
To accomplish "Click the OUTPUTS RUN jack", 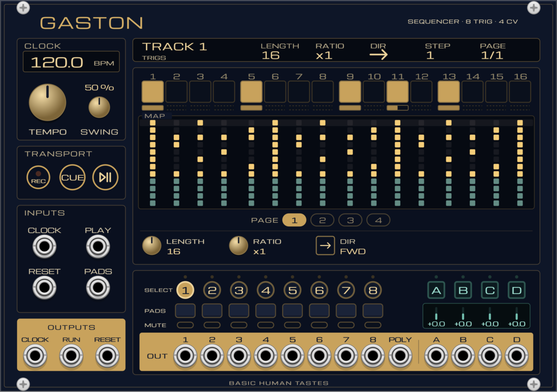I will coord(71,356).
